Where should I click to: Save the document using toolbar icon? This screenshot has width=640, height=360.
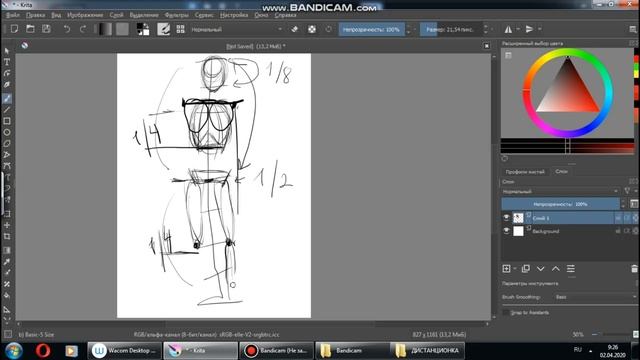[x=46, y=29]
